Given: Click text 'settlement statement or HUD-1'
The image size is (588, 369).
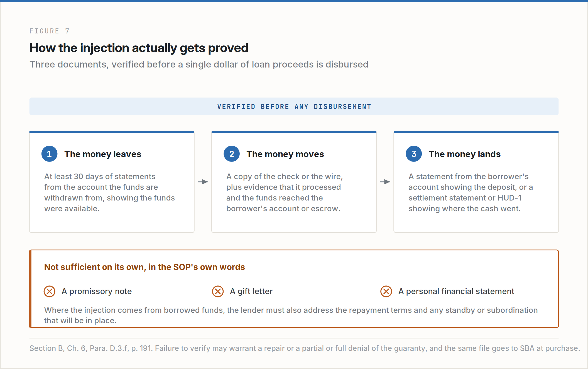Looking at the screenshot, I should pos(465,198).
